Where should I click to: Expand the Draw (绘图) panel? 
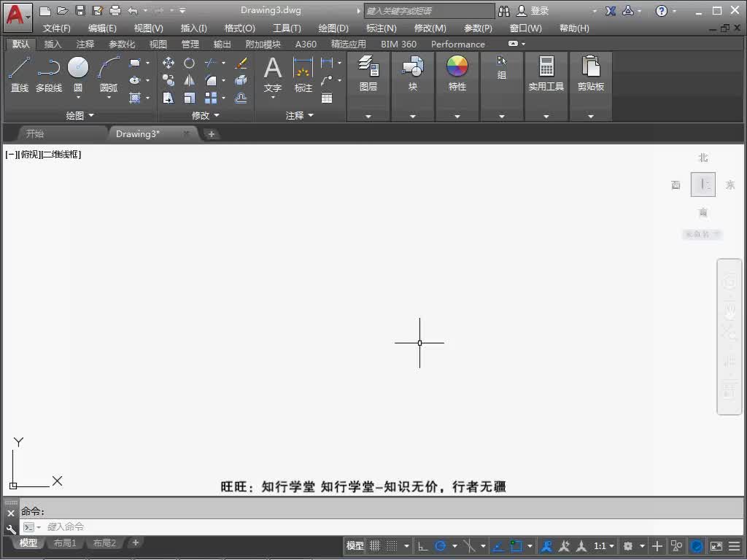[80, 115]
